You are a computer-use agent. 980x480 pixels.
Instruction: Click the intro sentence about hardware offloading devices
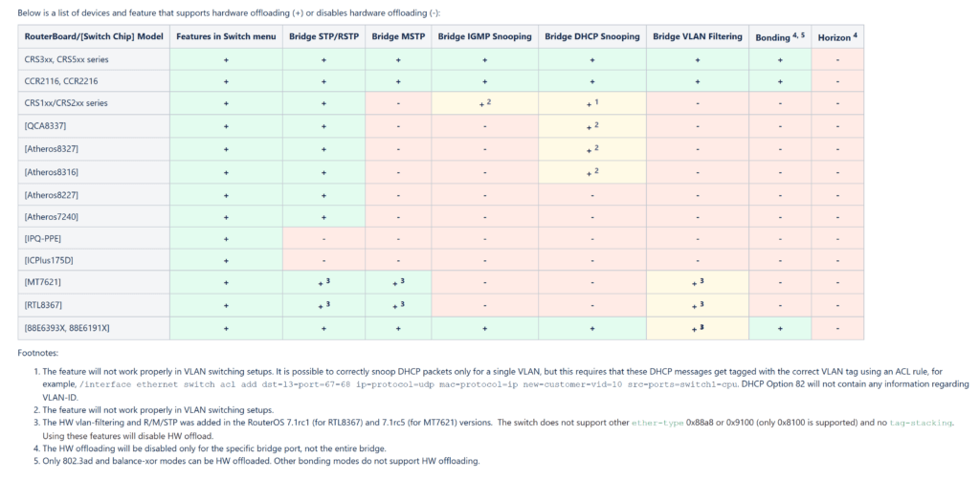pos(230,13)
